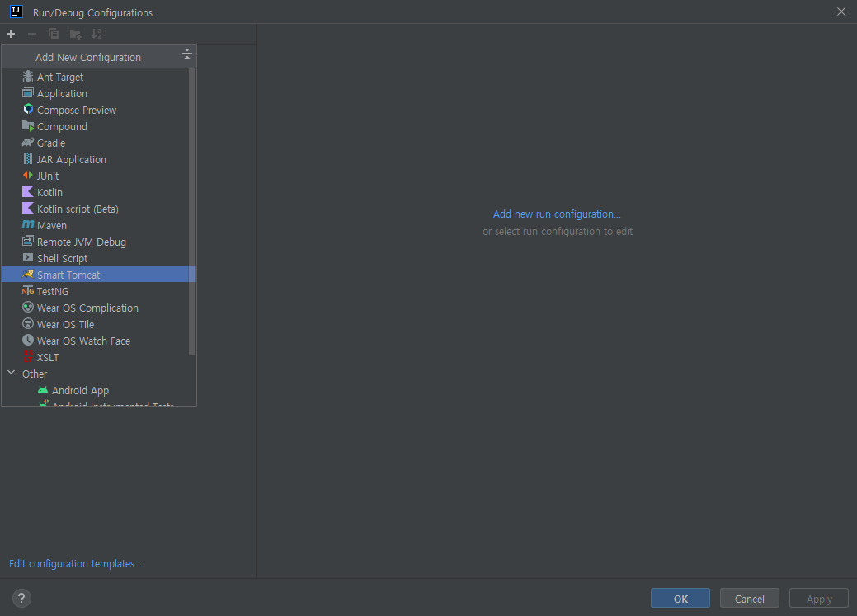Click the JUnit icon
Image resolution: width=857 pixels, height=616 pixels.
tap(28, 176)
